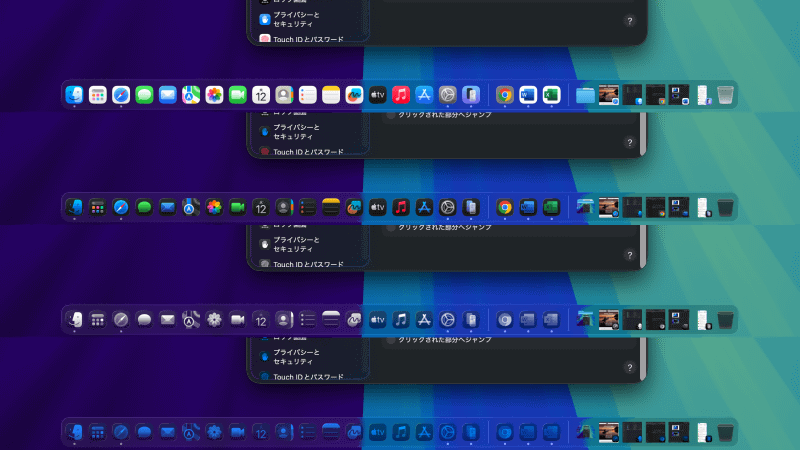Open Mail in the light-style colorful dock
The width and height of the screenshot is (800, 450).
coord(167,94)
